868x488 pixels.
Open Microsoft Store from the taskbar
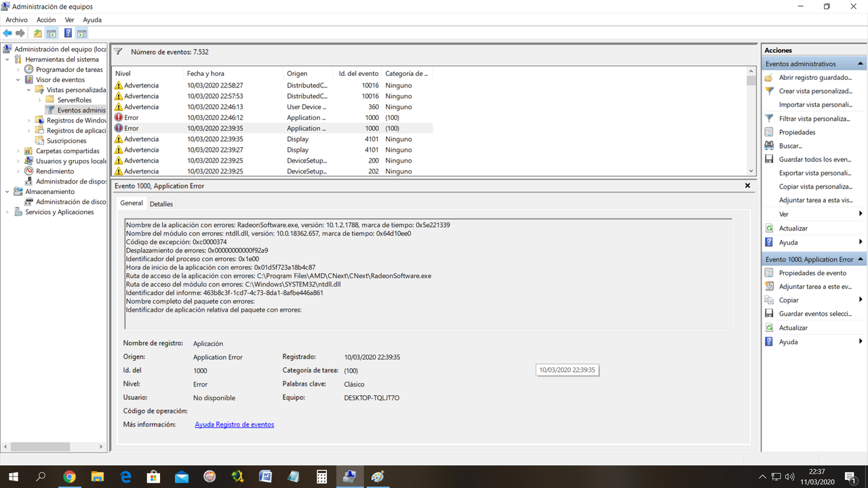click(x=153, y=476)
